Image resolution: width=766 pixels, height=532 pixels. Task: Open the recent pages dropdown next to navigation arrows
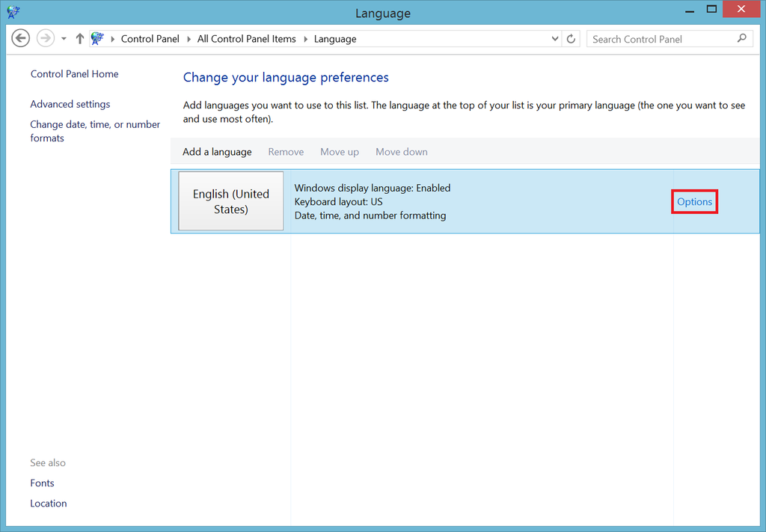tap(63, 38)
